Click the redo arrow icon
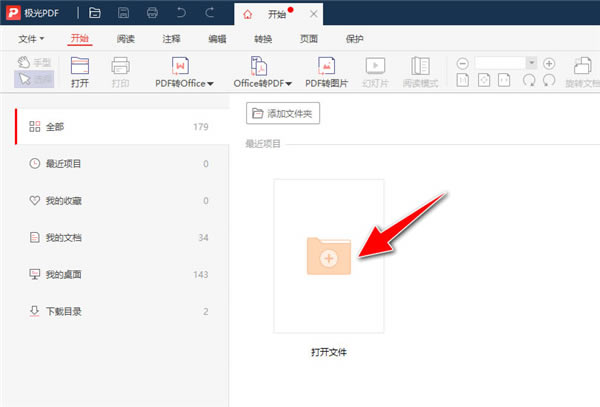 click(x=209, y=13)
